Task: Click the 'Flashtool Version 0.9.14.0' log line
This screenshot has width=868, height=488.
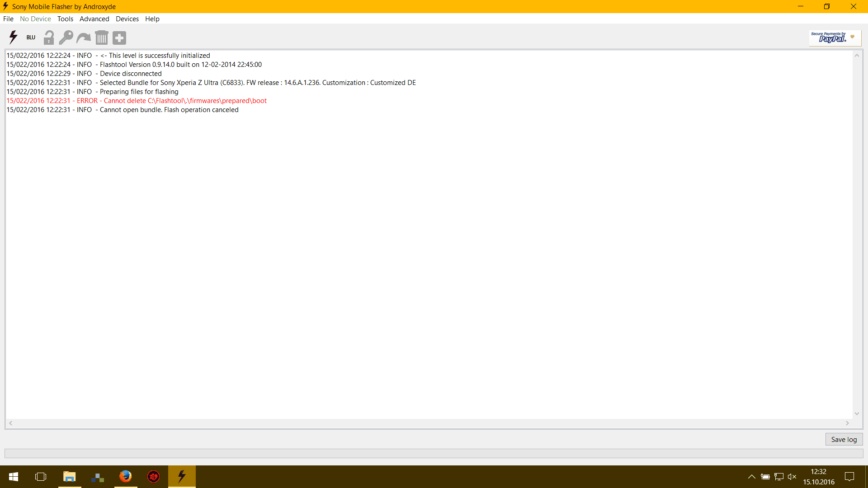Action: tap(134, 65)
